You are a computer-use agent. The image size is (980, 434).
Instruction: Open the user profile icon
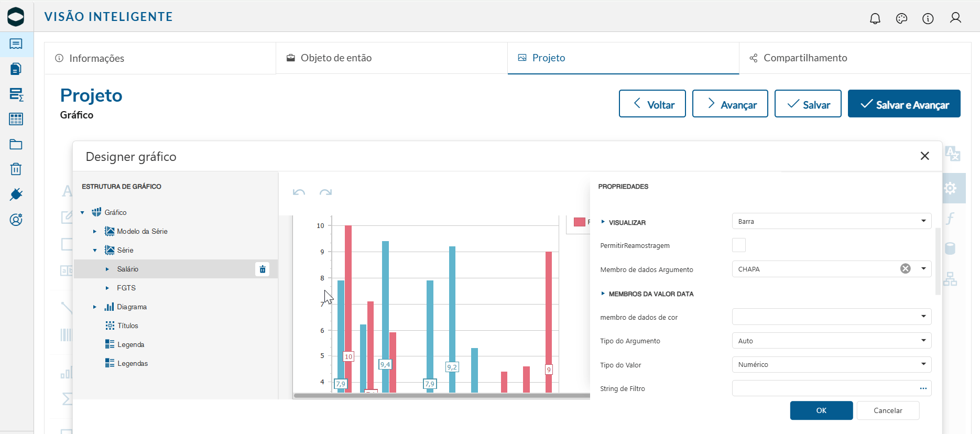click(x=955, y=18)
